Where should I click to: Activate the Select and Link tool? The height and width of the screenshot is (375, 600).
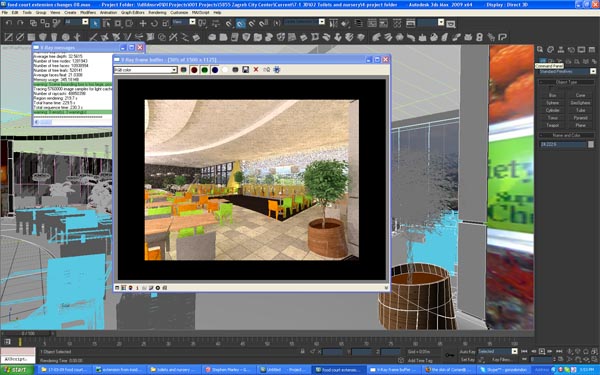pyautogui.click(x=33, y=23)
